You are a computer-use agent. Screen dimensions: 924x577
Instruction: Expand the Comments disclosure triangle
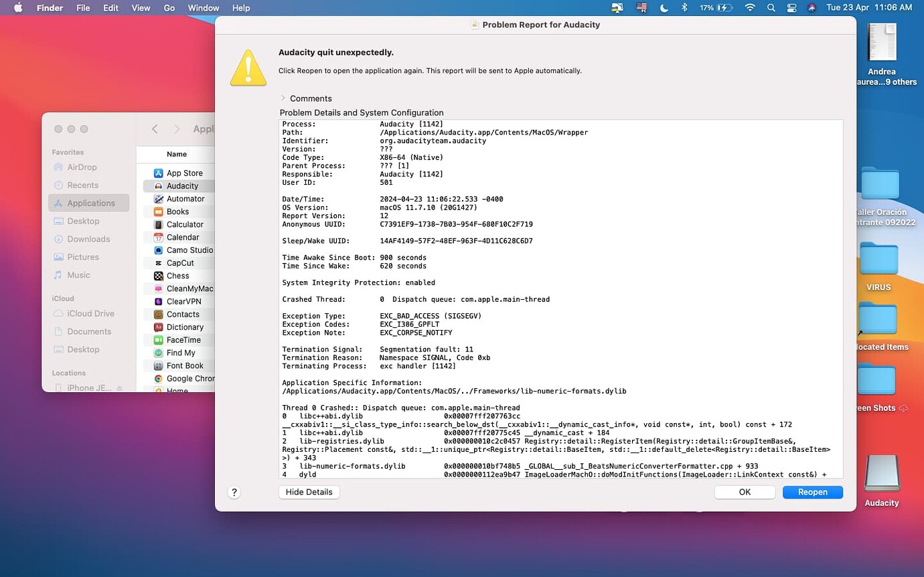point(284,98)
